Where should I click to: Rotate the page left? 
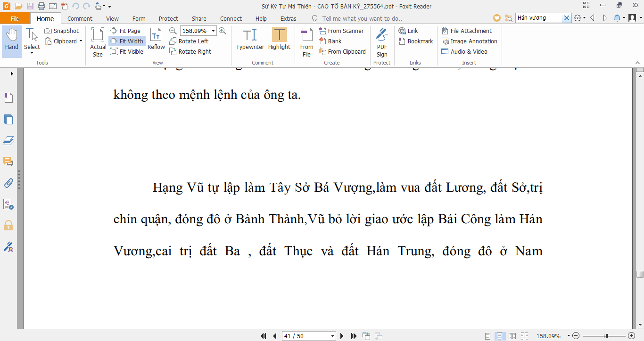[x=189, y=41]
